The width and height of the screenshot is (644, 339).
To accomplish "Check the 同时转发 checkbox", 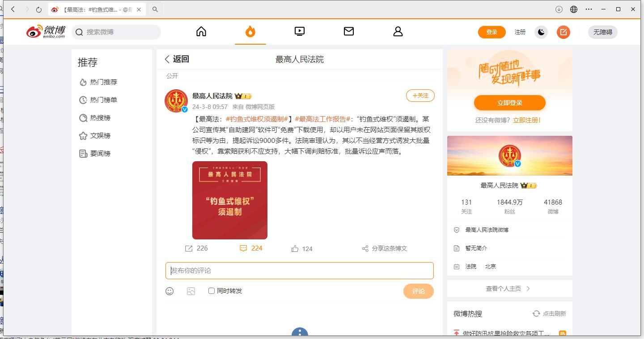I will pyautogui.click(x=212, y=291).
